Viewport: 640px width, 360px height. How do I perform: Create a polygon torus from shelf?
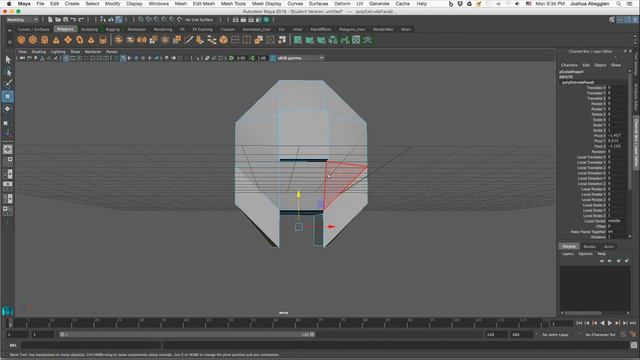(80, 40)
